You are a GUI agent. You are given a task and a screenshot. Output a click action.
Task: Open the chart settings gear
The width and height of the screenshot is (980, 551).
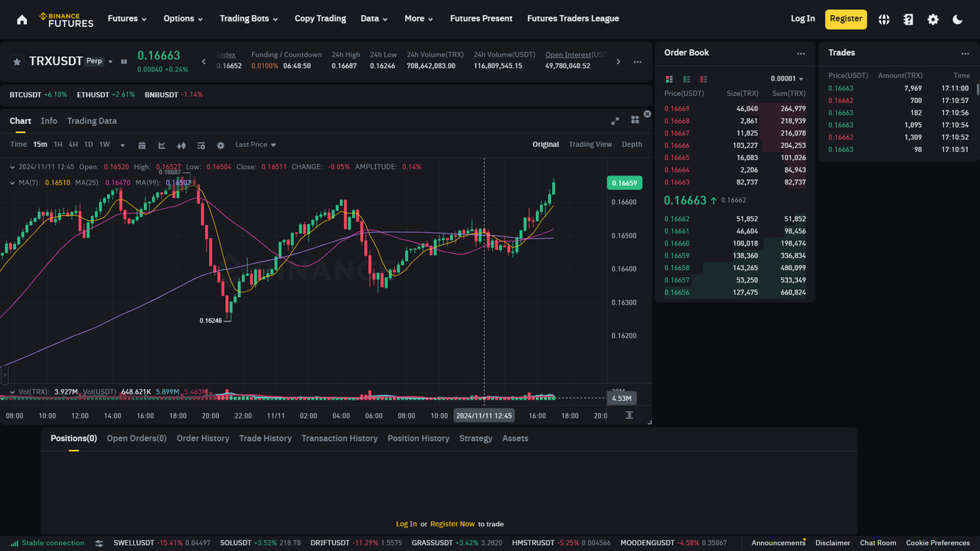(220, 145)
